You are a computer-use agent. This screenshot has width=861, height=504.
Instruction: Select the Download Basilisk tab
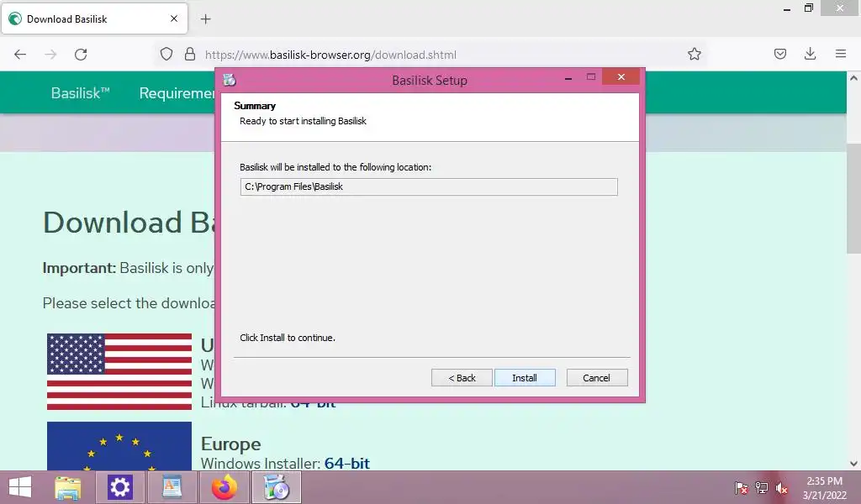94,19
